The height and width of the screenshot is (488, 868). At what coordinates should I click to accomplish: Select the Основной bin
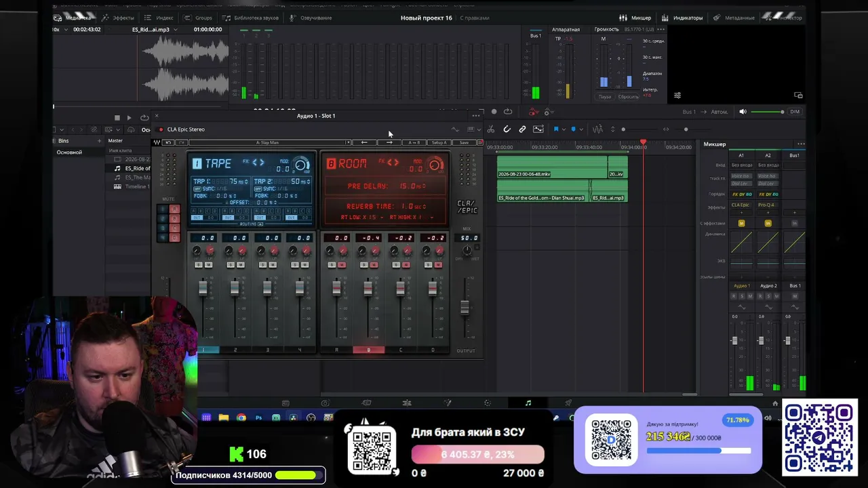click(x=69, y=152)
